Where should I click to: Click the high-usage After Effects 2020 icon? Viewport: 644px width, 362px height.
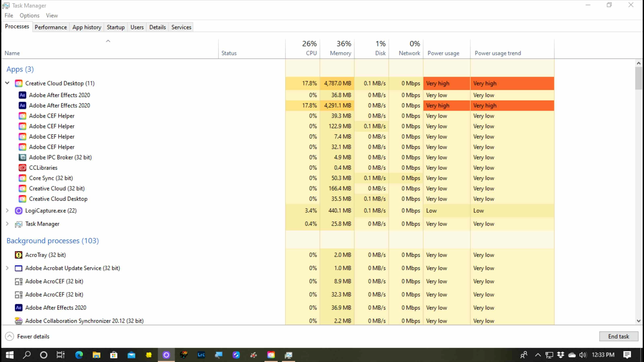click(23, 105)
